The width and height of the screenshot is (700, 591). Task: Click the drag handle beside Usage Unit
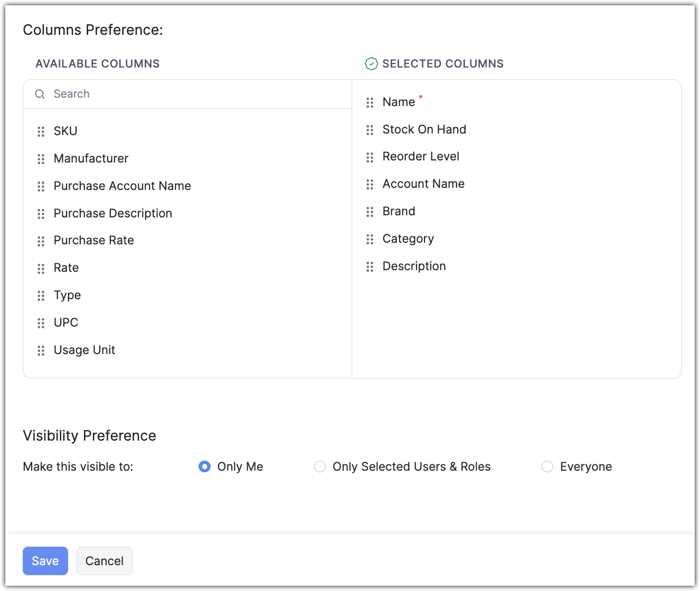pyautogui.click(x=41, y=350)
